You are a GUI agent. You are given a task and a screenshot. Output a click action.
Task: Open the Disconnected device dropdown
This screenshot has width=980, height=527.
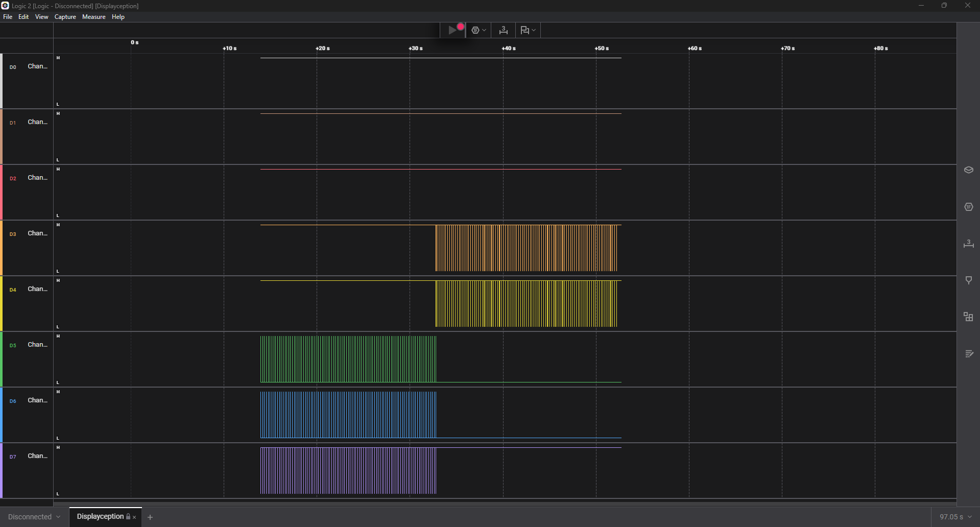tap(34, 517)
